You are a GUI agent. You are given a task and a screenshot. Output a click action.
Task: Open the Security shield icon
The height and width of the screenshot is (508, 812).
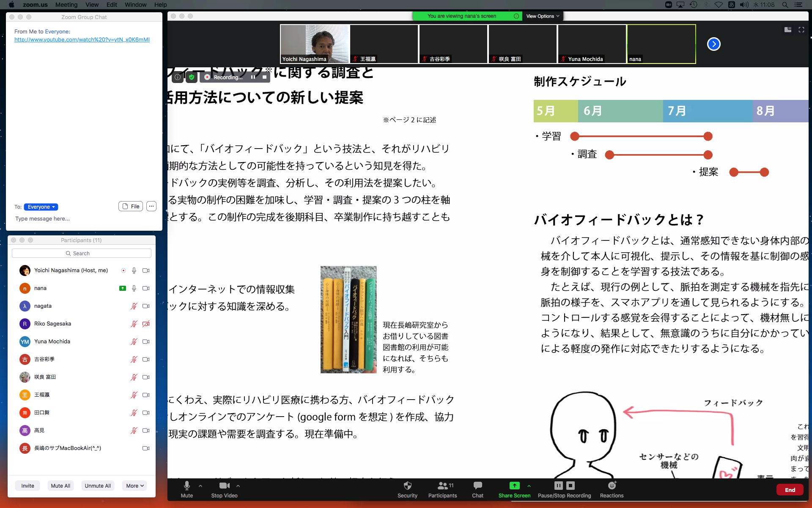tap(407, 486)
